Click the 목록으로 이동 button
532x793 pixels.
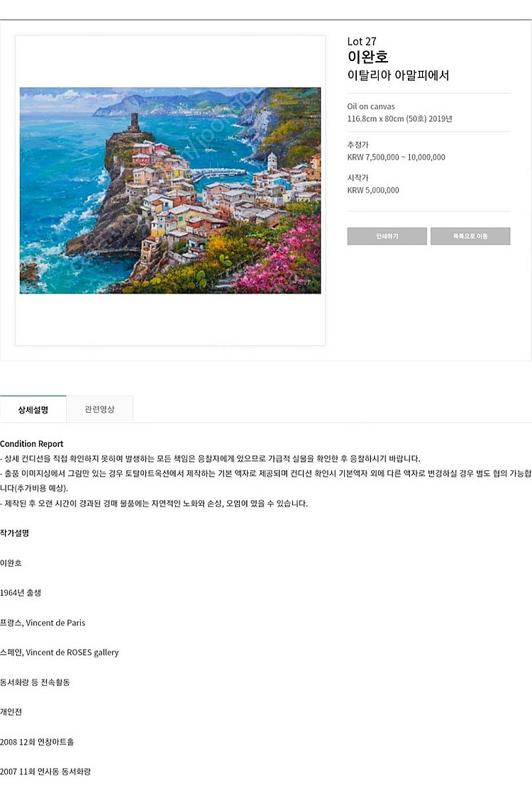470,236
